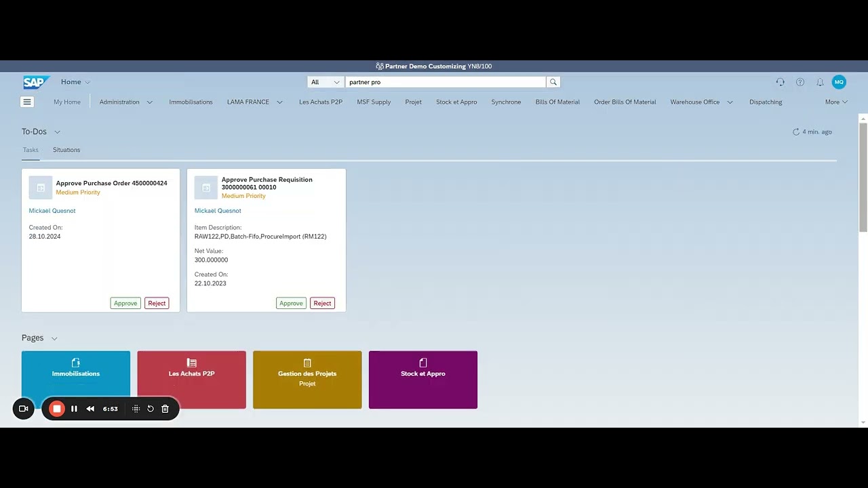Expand the Administration menu

point(150,102)
